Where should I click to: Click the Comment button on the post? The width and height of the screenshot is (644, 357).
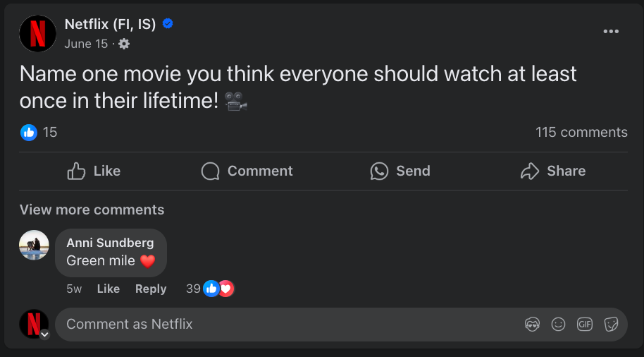[x=247, y=171]
